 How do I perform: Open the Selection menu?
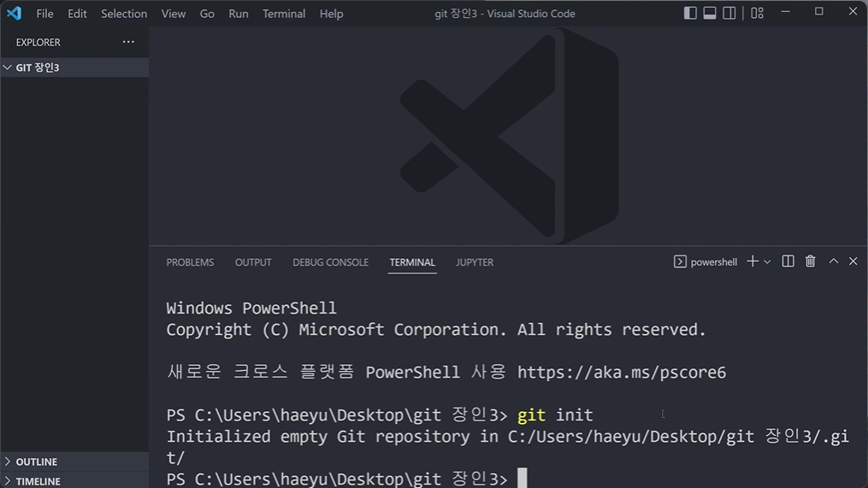[124, 14]
